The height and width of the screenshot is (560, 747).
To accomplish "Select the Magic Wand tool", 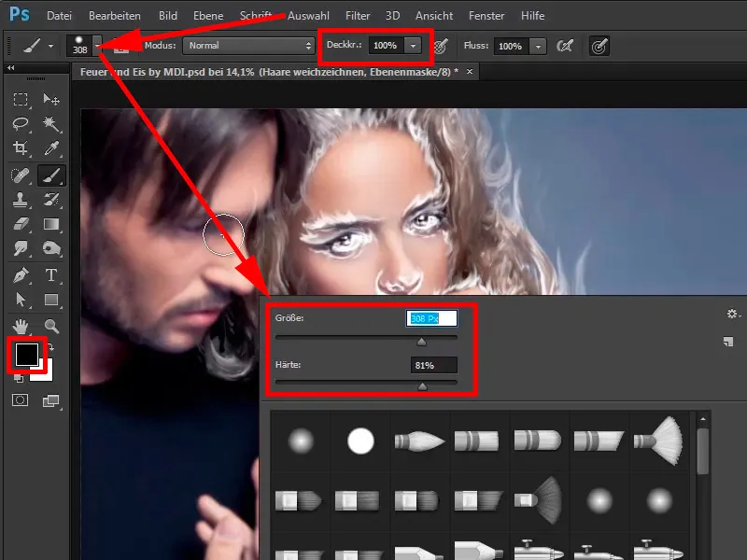I will [51, 124].
